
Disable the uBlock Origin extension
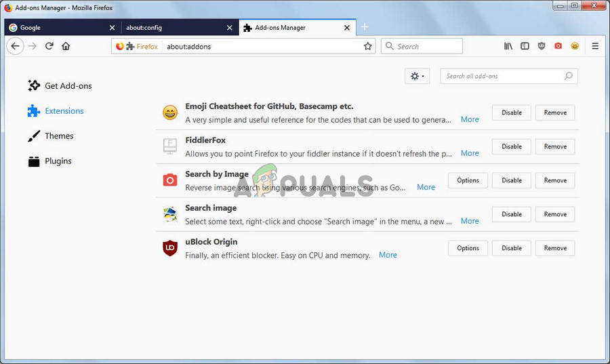click(511, 248)
